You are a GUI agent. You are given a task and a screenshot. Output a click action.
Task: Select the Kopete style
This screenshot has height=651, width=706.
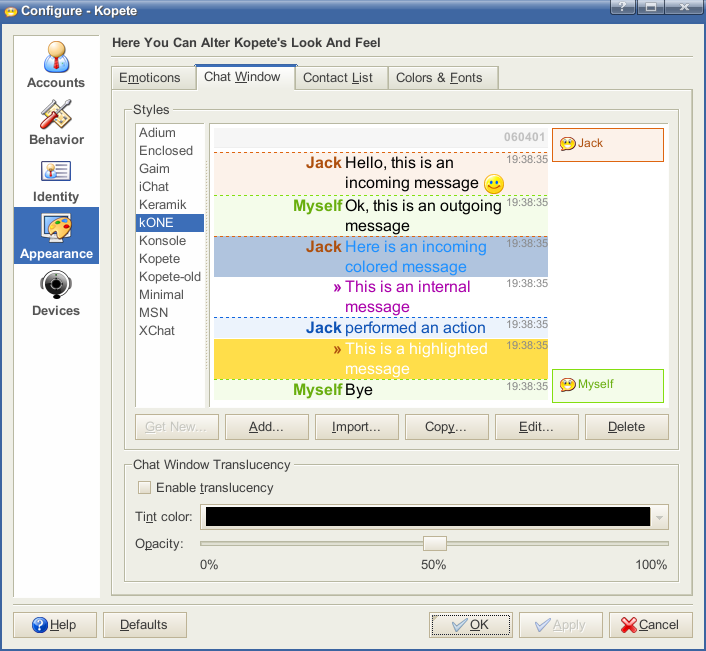170,259
